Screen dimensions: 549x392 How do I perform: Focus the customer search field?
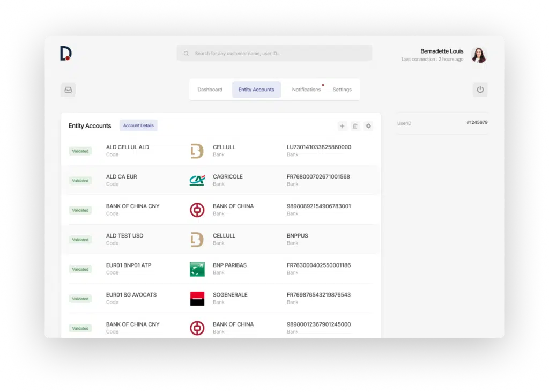[274, 53]
